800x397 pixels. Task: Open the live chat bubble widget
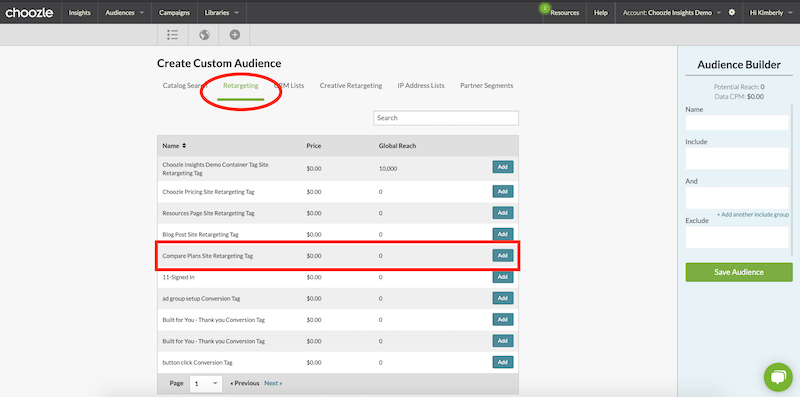778,377
